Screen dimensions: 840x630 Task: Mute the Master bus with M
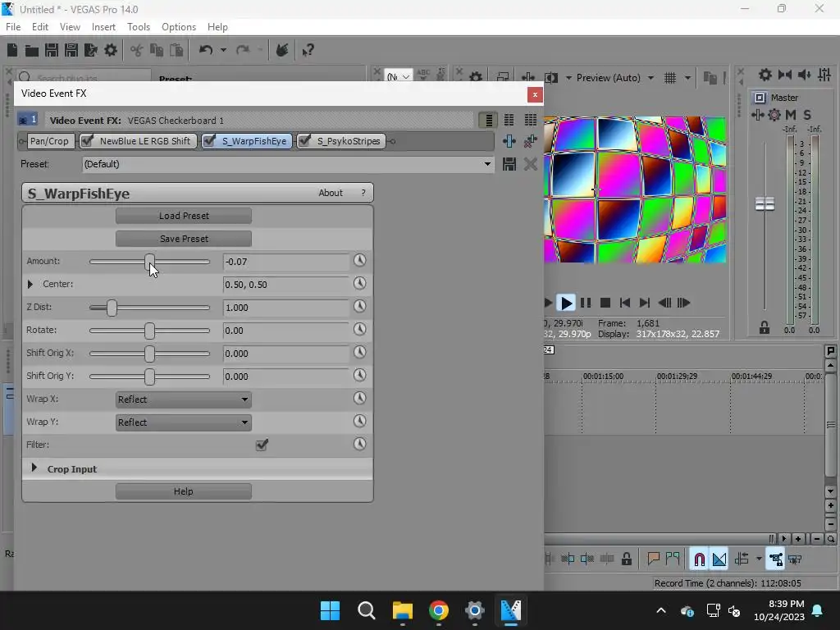coord(791,115)
